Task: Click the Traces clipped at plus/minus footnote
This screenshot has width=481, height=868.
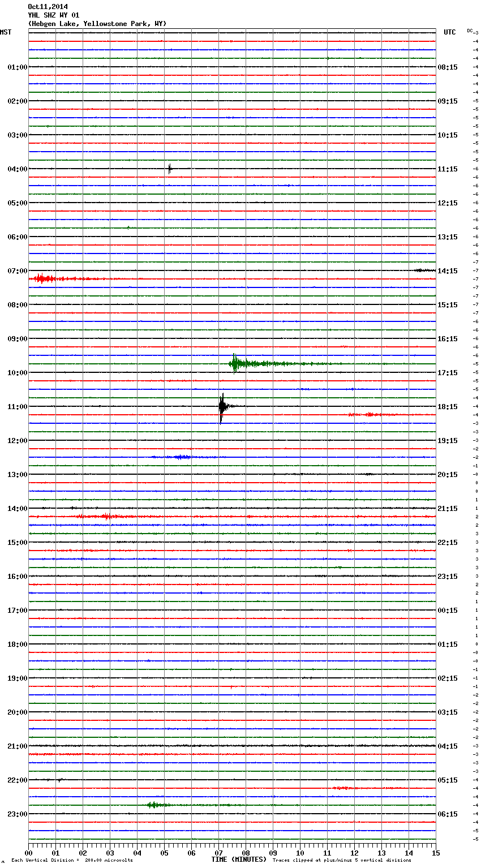Action: coord(342,861)
